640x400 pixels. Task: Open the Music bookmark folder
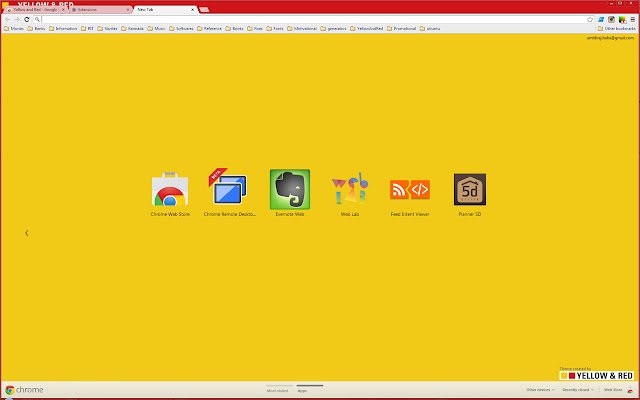(x=156, y=29)
